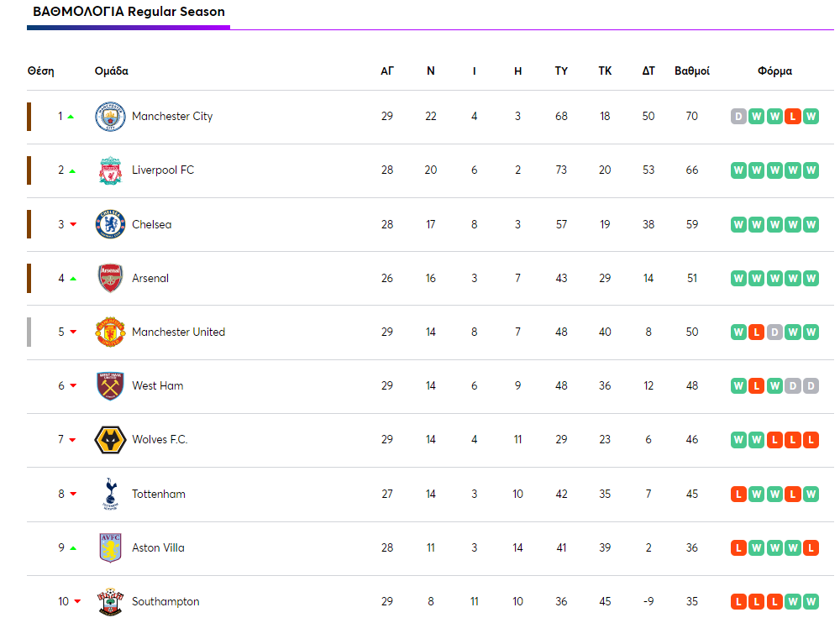Sort table by Βαθμοί column header
840x623 pixels.
692,71
